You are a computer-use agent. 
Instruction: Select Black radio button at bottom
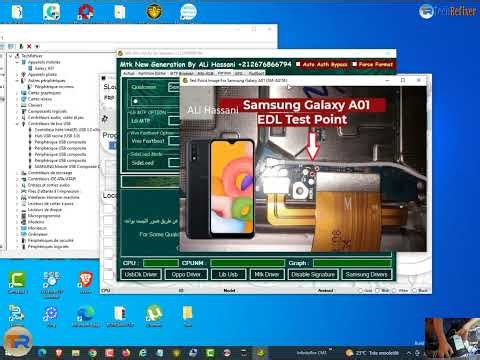tap(414, 290)
